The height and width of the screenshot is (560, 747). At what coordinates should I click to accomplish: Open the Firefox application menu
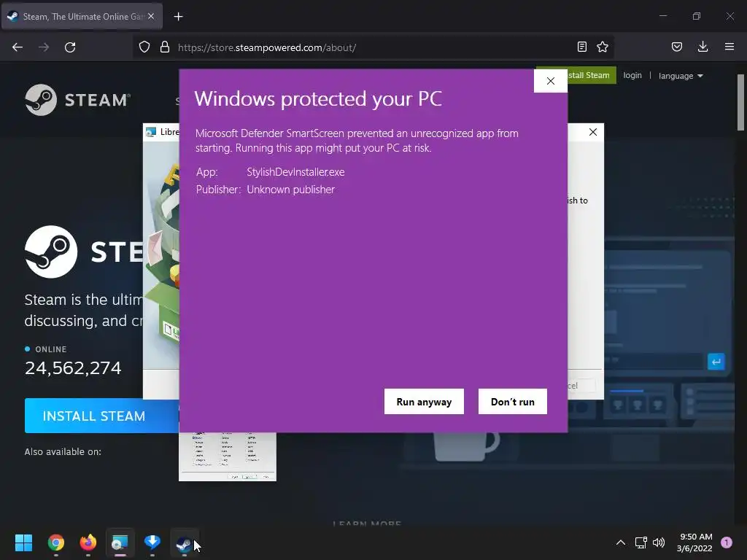(x=729, y=47)
